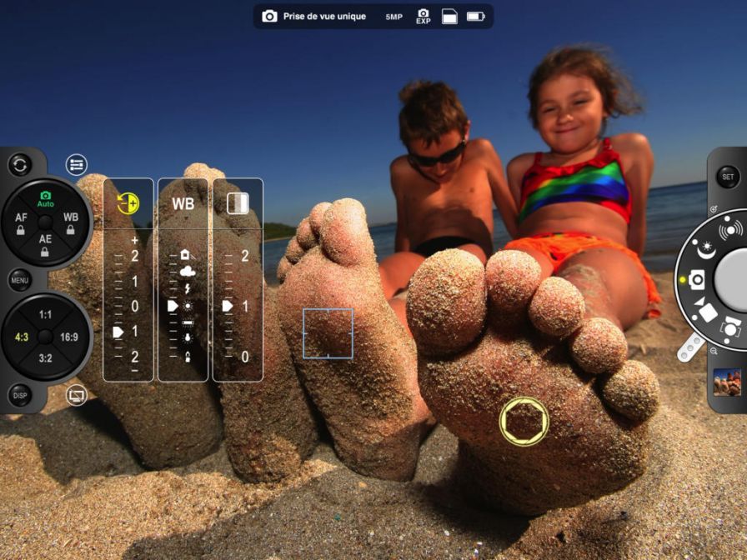
Task: Click the screen overlay display icon
Action: tap(77, 395)
